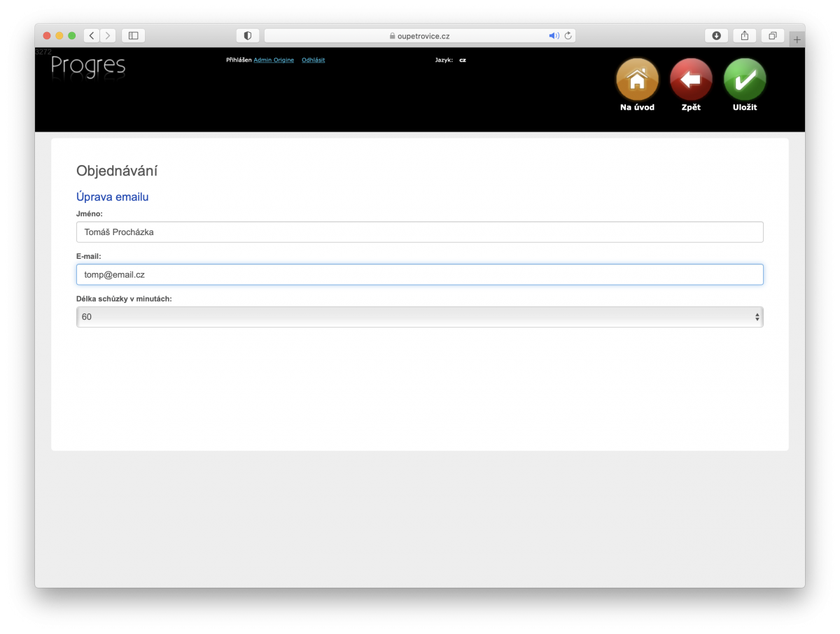The width and height of the screenshot is (840, 634).
Task: Toggle the Safari sidebar
Action: point(133,35)
